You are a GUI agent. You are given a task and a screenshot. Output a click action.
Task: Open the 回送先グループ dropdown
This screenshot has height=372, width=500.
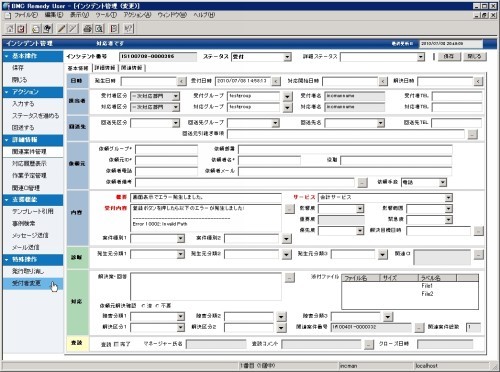click(x=275, y=123)
